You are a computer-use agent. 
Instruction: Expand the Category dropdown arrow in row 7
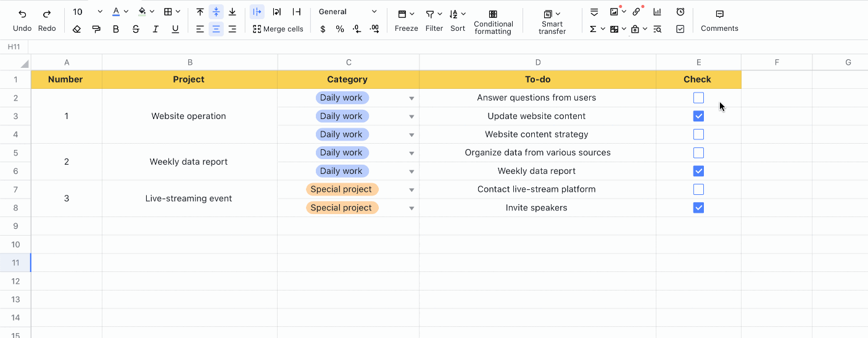(411, 190)
